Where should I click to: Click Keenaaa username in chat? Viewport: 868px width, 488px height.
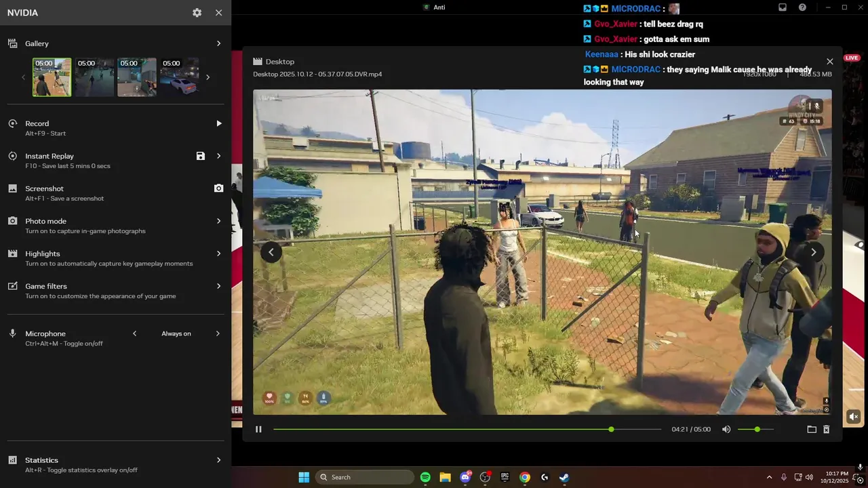(x=601, y=54)
